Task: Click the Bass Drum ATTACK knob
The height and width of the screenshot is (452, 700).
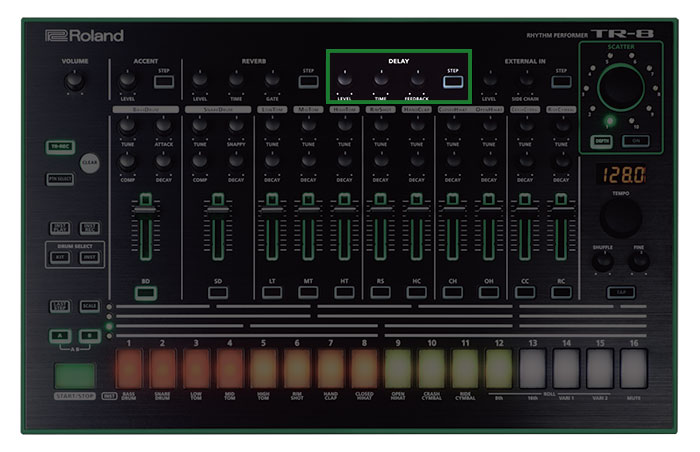Action: tap(164, 127)
